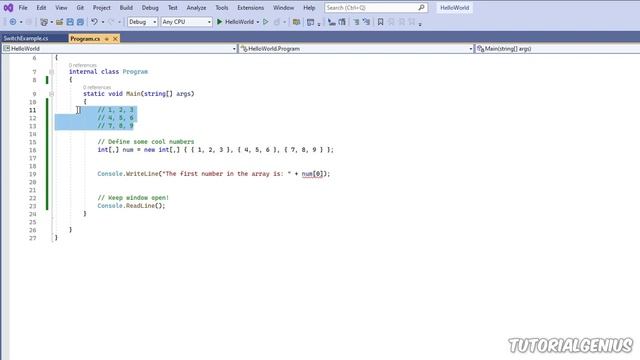Collapse the Program class outlining toggle
The image size is (640, 360).
coord(51,72)
